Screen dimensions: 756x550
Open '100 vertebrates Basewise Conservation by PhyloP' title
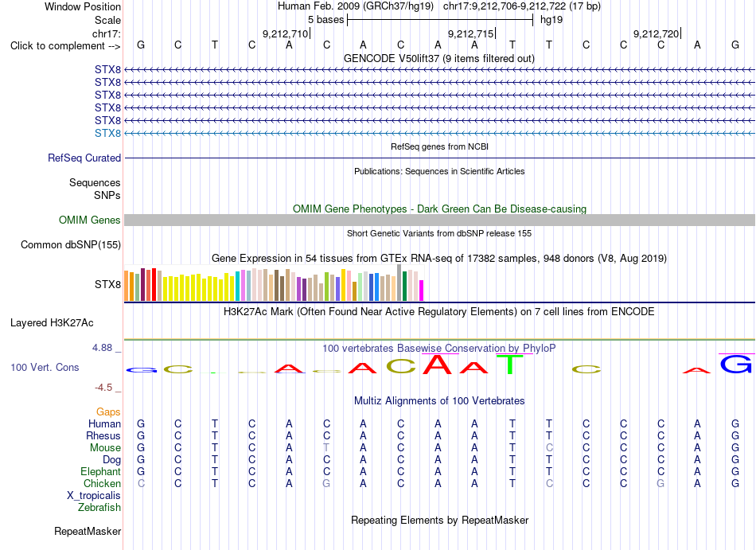[x=439, y=348]
